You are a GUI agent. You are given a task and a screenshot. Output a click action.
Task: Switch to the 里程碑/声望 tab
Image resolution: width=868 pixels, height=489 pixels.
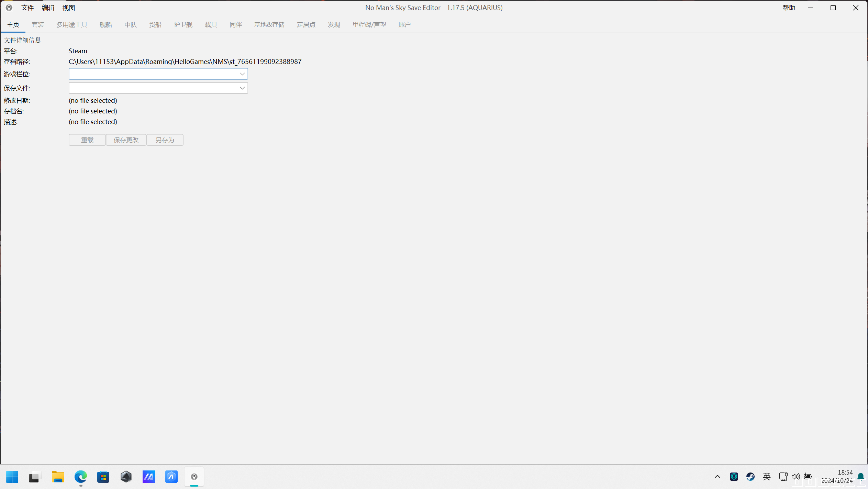click(369, 25)
